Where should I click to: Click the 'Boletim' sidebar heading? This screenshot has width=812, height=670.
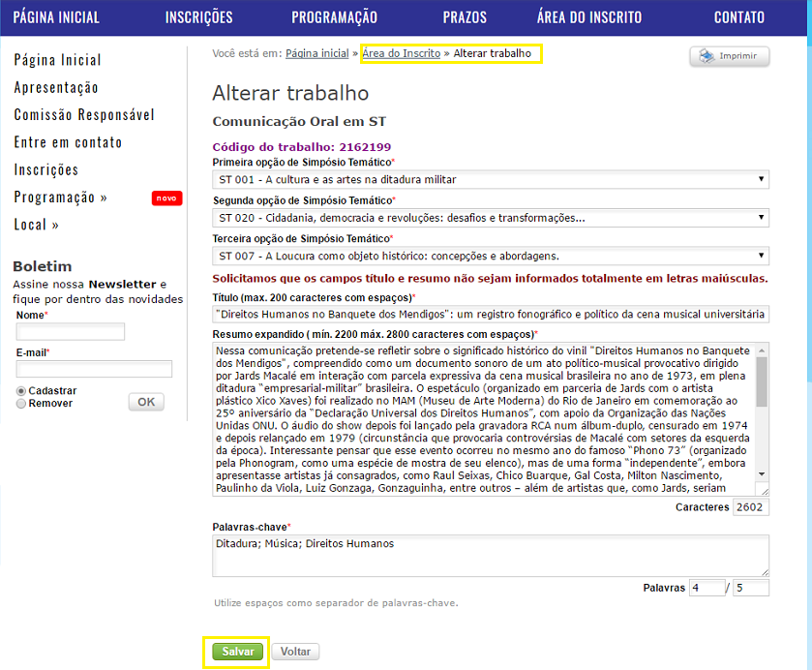pos(43,266)
